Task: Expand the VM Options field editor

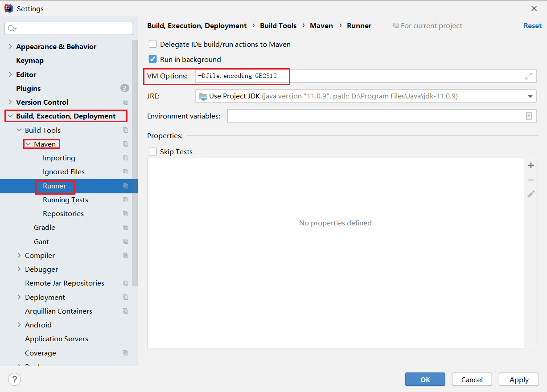Action: click(529, 76)
